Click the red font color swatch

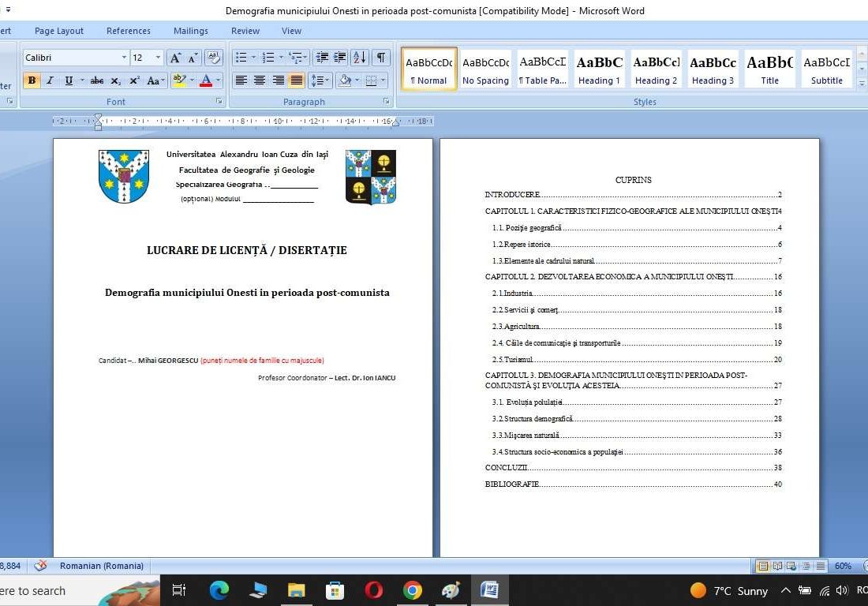[206, 80]
